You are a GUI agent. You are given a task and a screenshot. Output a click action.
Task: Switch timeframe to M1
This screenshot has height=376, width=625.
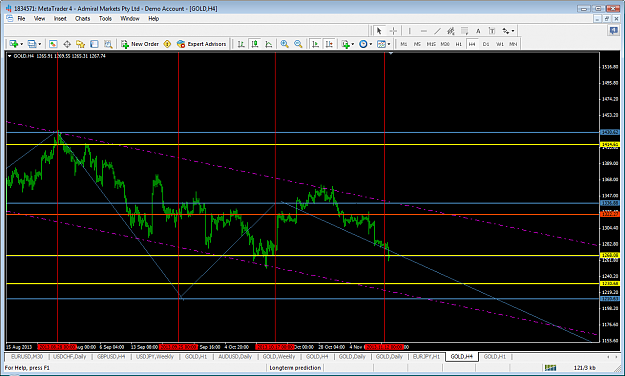click(404, 44)
